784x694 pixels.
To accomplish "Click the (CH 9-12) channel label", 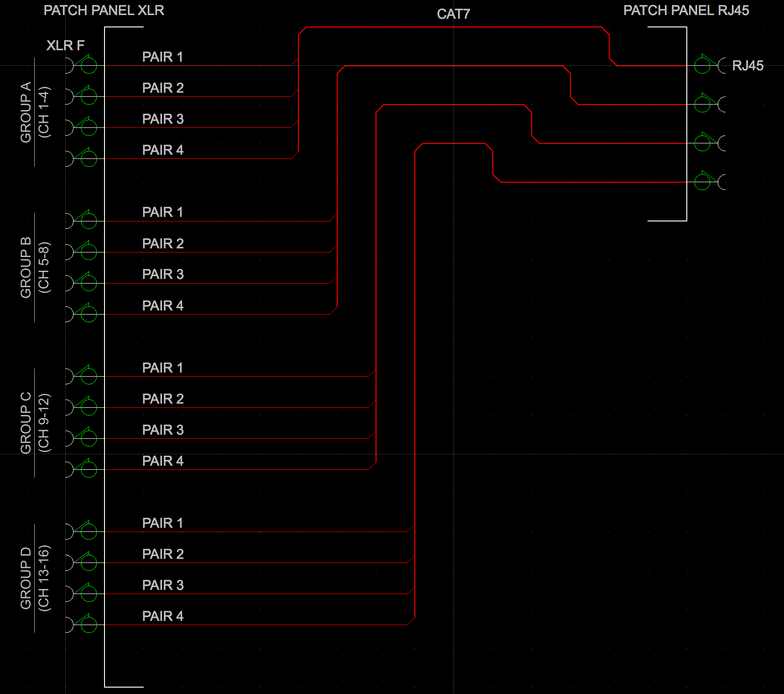I will [x=44, y=423].
